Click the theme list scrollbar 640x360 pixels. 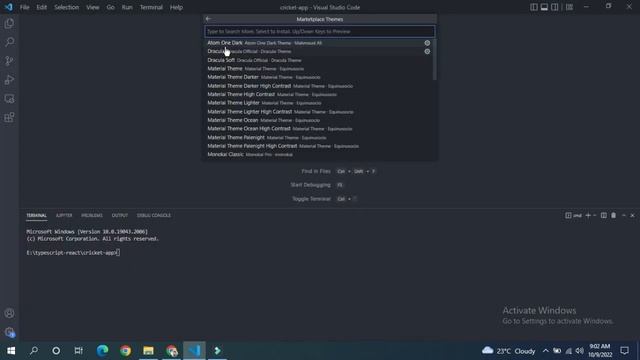click(x=435, y=60)
